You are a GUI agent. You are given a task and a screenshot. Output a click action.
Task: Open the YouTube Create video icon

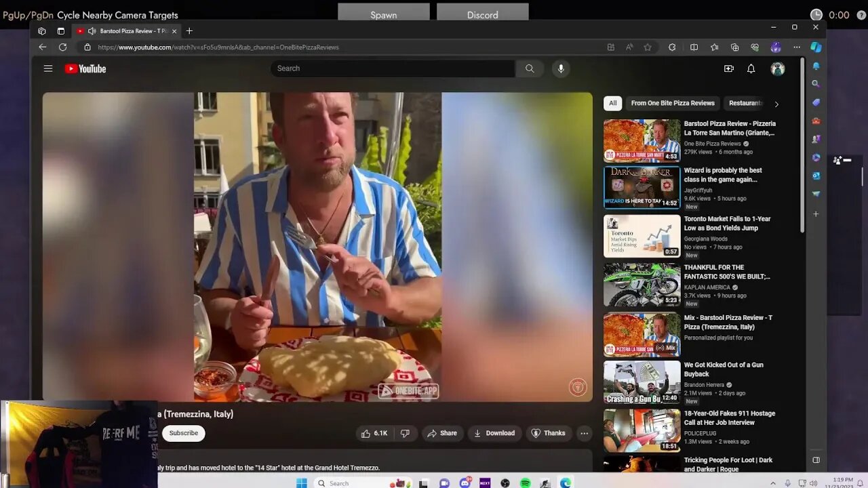729,68
